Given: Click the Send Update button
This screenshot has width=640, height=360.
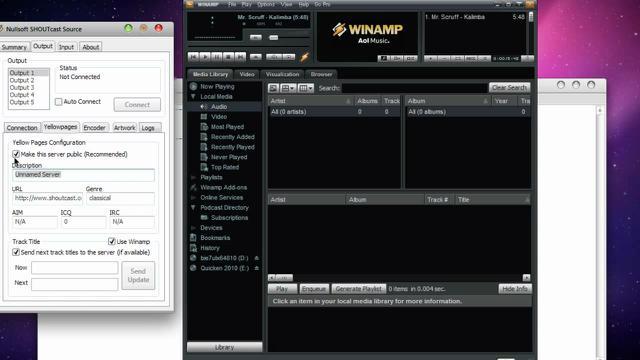Looking at the screenshot, I should tap(138, 276).
